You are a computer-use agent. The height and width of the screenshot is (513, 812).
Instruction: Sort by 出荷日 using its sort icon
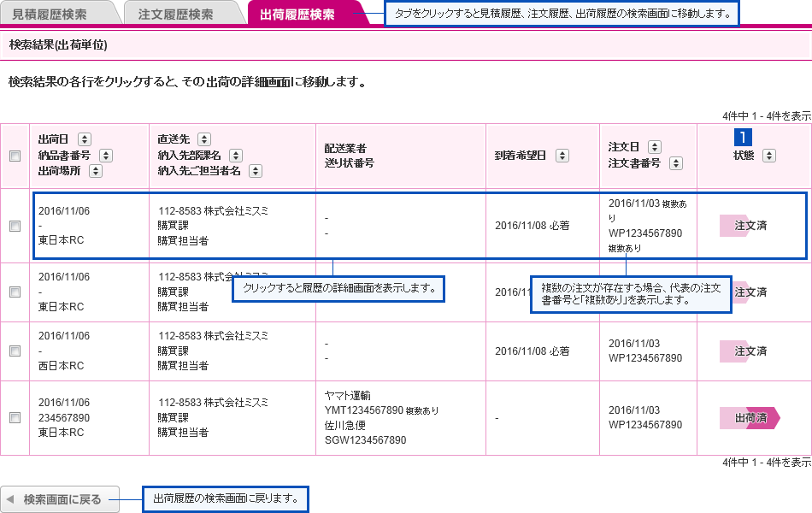click(x=85, y=139)
